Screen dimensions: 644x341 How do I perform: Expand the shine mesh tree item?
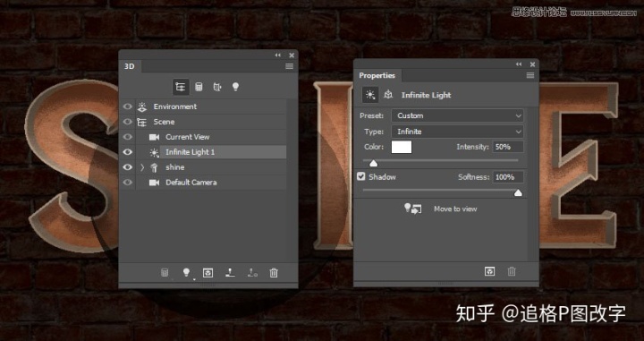[x=142, y=167]
